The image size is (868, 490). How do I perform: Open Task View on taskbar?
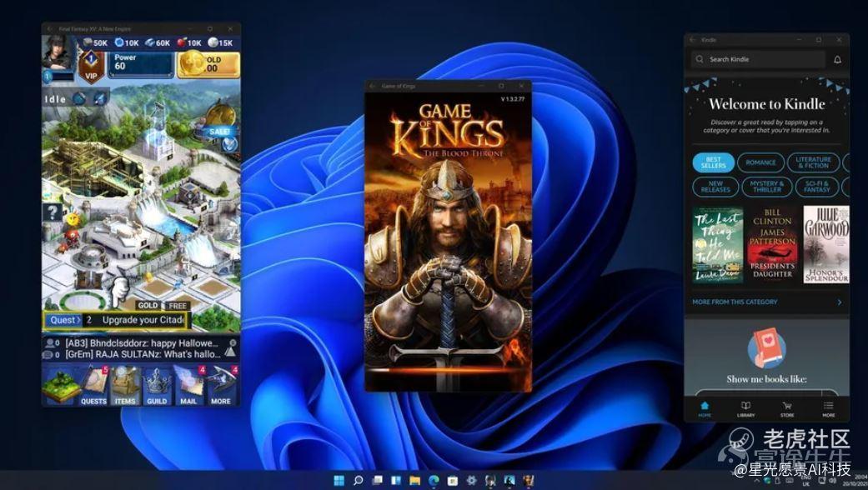tap(378, 480)
